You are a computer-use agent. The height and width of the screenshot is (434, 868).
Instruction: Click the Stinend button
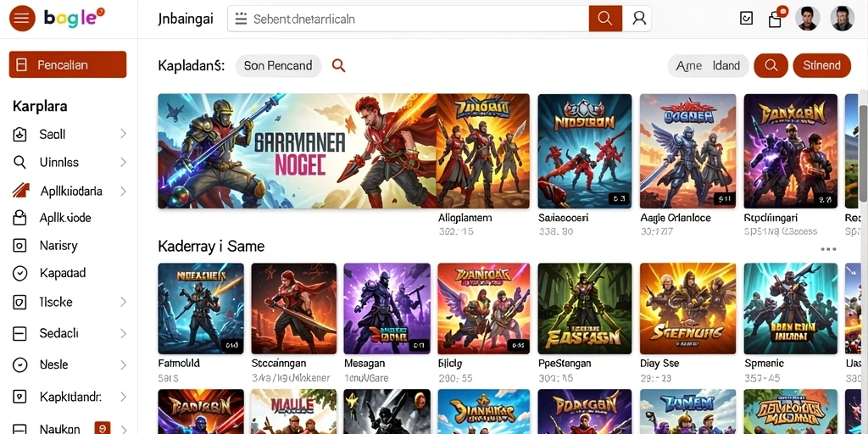821,65
